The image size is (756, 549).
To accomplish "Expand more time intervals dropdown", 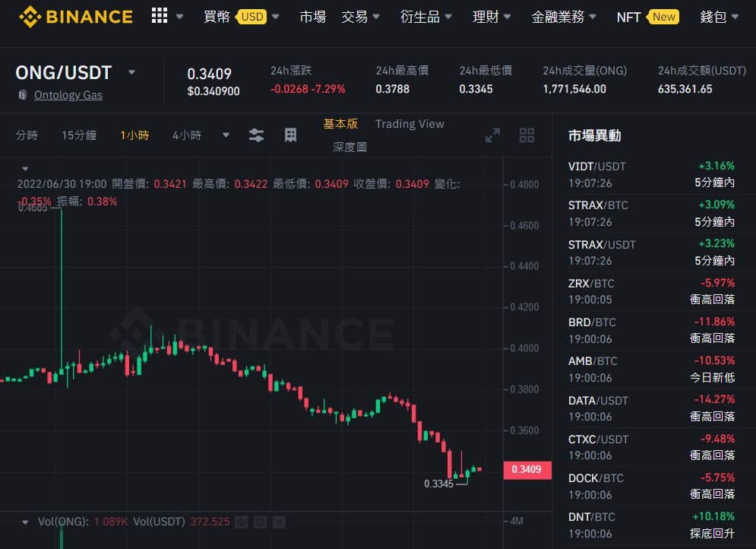I will pos(226,135).
